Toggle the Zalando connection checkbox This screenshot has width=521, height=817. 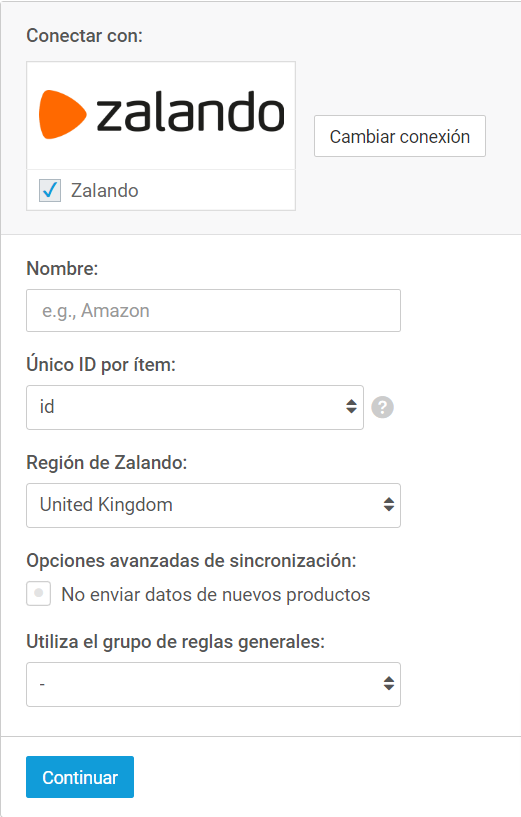point(50,191)
